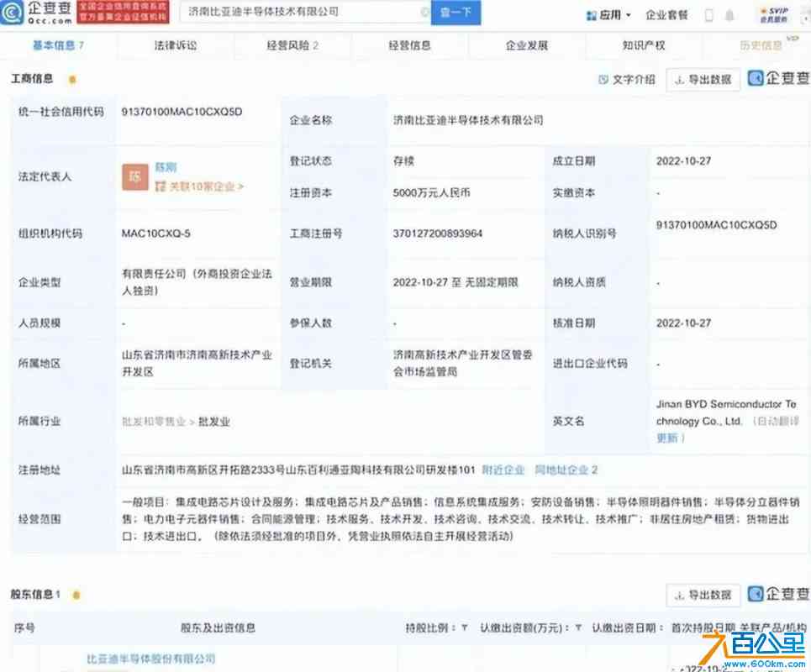The image size is (811, 672).
Task: Click the 查一下 search button
Action: [456, 13]
